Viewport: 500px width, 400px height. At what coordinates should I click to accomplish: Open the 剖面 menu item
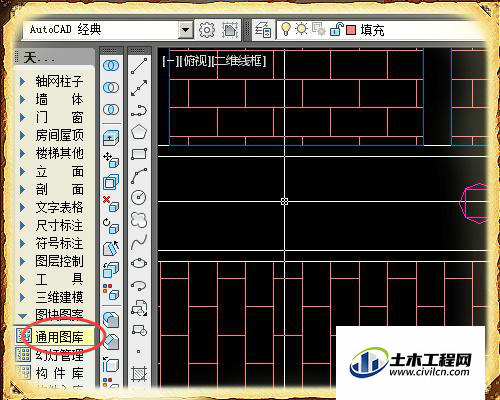tap(59, 190)
